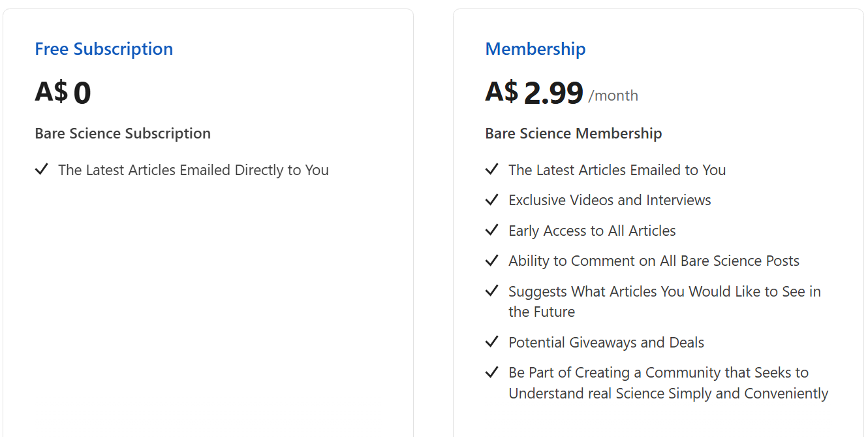
Task: Click the checkmark beside Ability to Comment feature
Action: [492, 261]
